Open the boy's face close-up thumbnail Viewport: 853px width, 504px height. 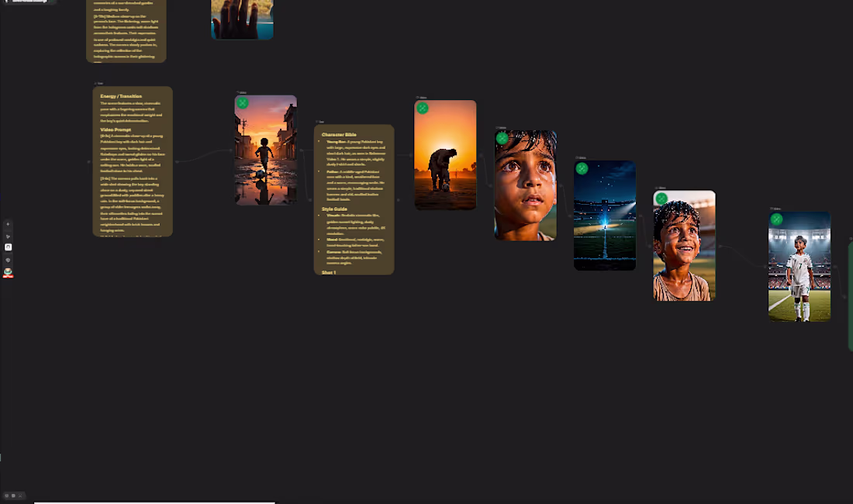[x=526, y=185]
